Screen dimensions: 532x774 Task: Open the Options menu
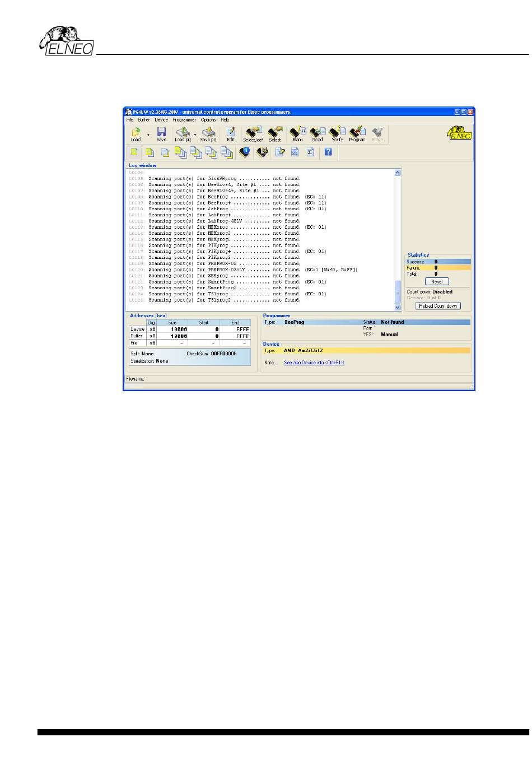[x=208, y=120]
